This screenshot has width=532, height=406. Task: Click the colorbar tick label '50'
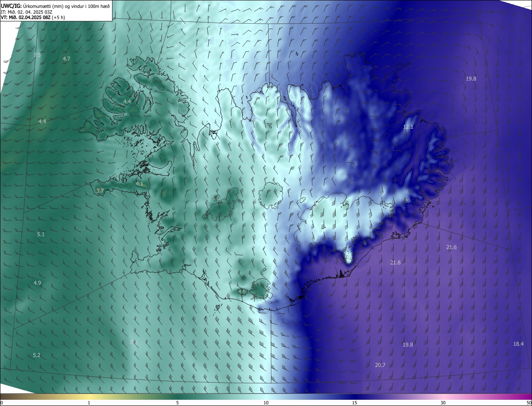click(x=529, y=403)
